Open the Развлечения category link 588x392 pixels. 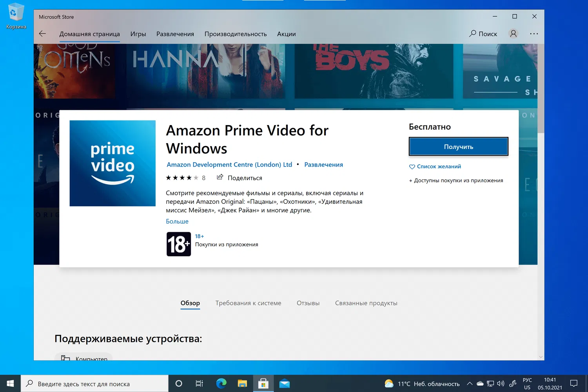324,165
